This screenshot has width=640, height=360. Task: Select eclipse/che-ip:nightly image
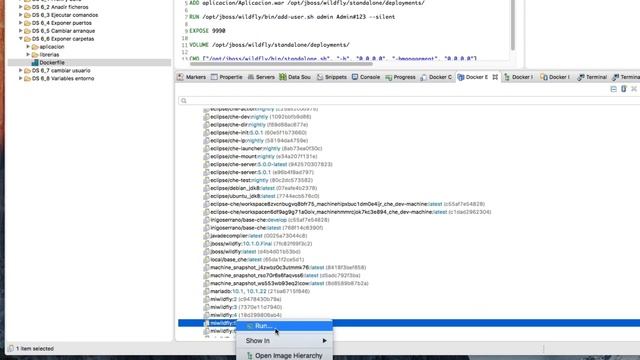[x=259, y=140]
